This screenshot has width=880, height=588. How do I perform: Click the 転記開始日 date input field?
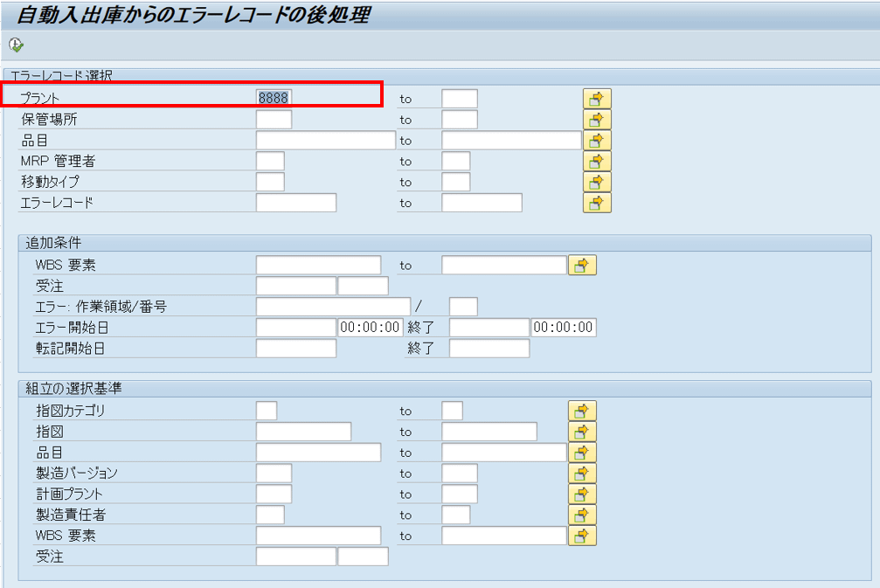[295, 349]
